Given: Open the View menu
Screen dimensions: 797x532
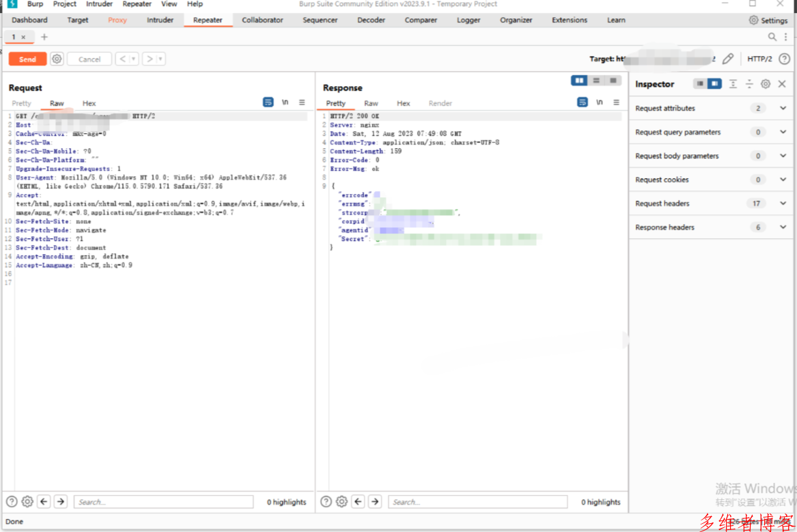Looking at the screenshot, I should click(x=169, y=4).
